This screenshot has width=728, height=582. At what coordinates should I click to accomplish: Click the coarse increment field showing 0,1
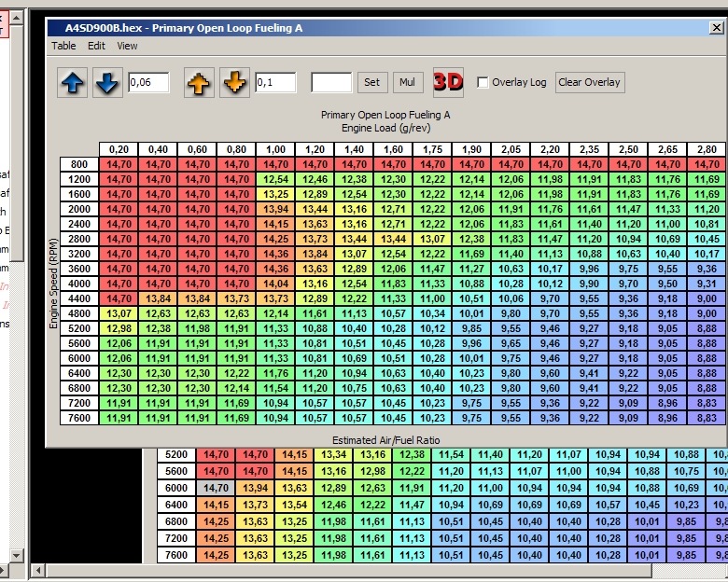click(x=275, y=83)
